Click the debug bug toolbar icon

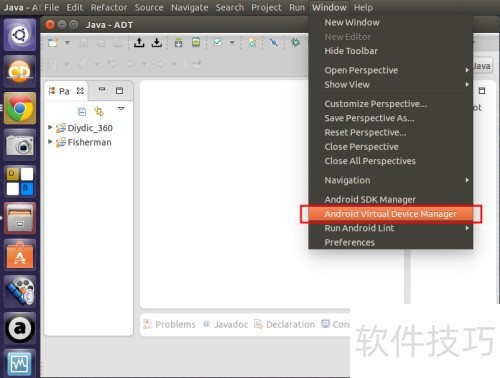click(x=295, y=43)
